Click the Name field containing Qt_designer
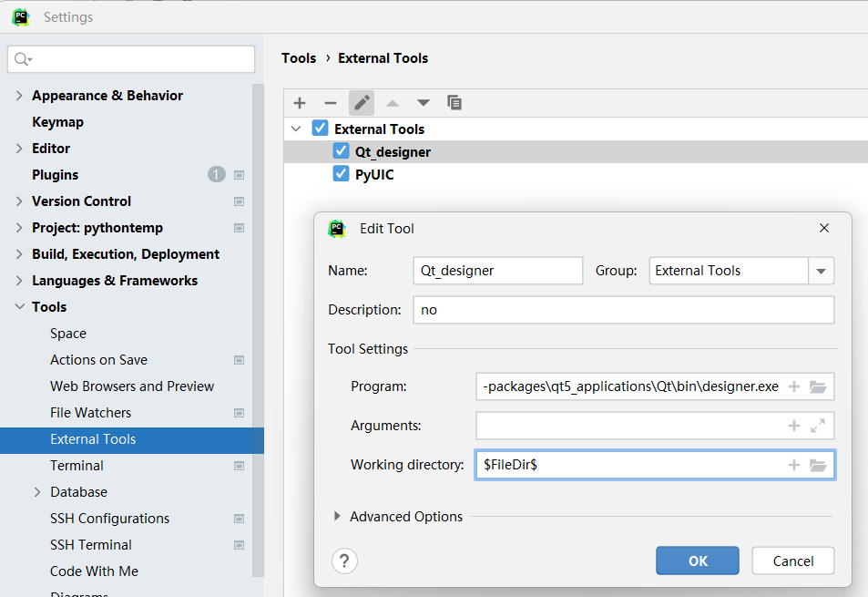 497,271
